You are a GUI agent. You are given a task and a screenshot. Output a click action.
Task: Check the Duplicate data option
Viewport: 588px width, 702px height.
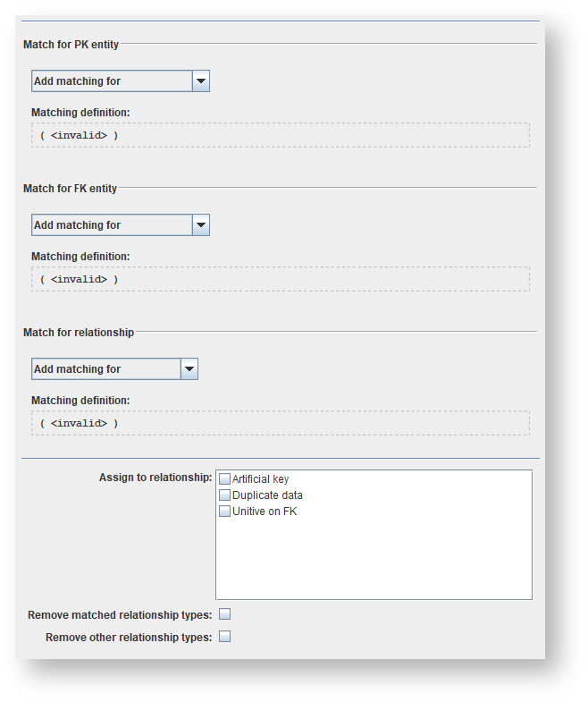224,495
